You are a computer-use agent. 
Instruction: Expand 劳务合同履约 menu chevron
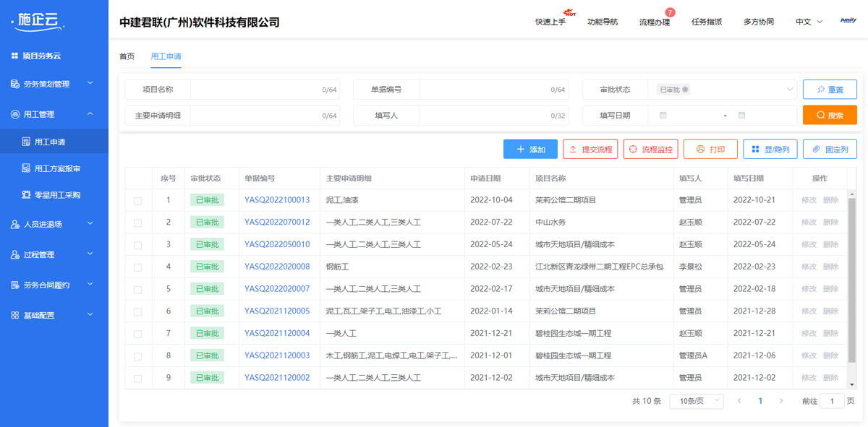[x=90, y=285]
